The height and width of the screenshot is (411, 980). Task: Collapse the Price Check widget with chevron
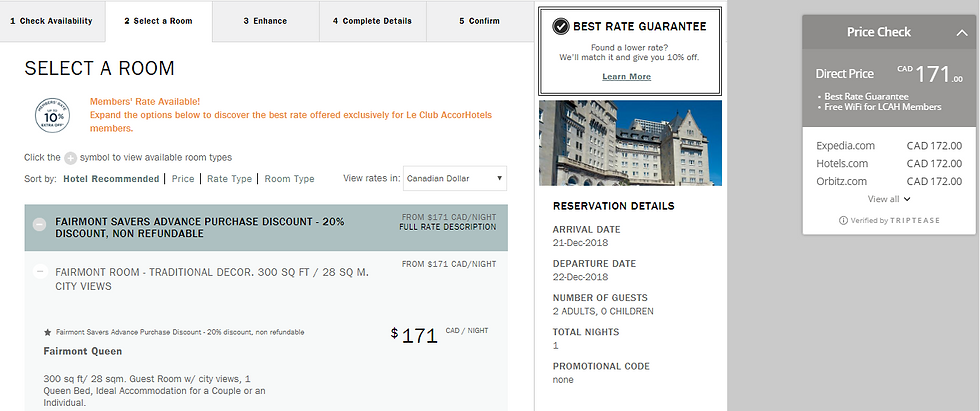[x=961, y=32]
